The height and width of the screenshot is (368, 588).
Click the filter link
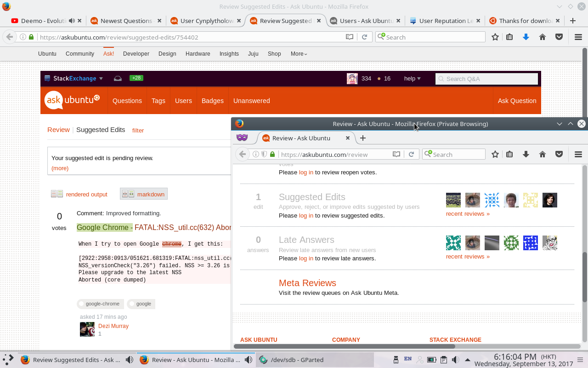pyautogui.click(x=138, y=130)
